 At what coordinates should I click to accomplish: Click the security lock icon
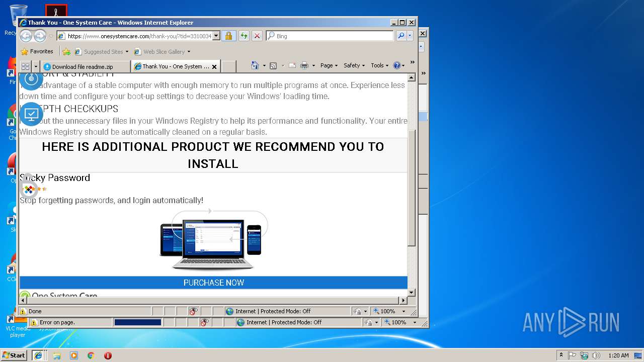pos(228,36)
